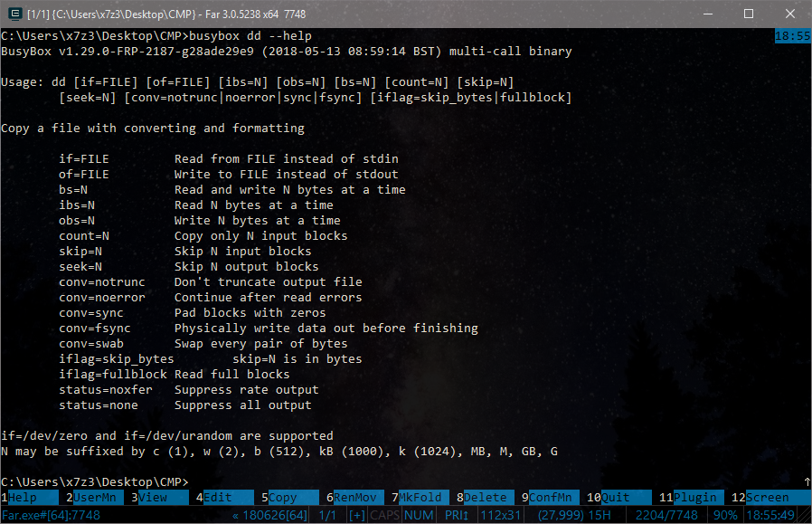Image resolution: width=812 pixels, height=524 pixels.
Task: Maximize the Far console window
Action: click(749, 14)
